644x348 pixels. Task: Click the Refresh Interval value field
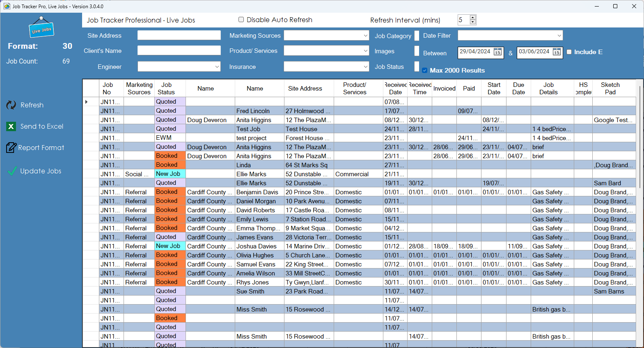pos(464,20)
